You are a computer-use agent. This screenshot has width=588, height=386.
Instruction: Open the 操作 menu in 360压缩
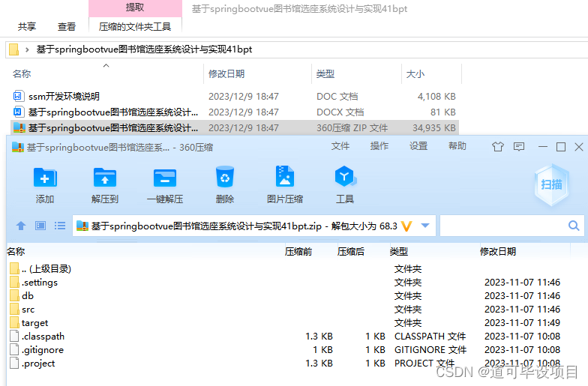click(379, 146)
